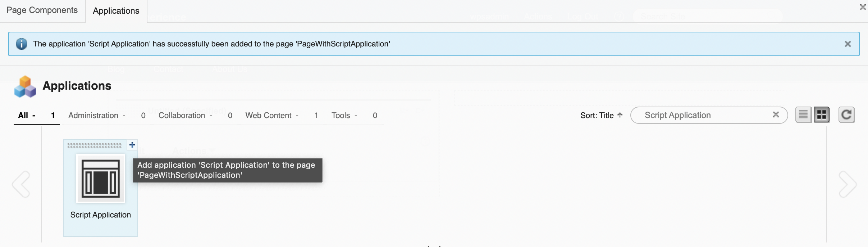Switch to grid tile view
Screen dimensions: 868x247
(x=822, y=115)
